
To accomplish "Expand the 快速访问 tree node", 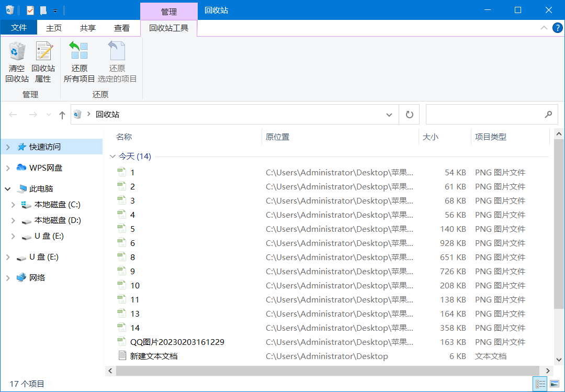I will pos(8,148).
